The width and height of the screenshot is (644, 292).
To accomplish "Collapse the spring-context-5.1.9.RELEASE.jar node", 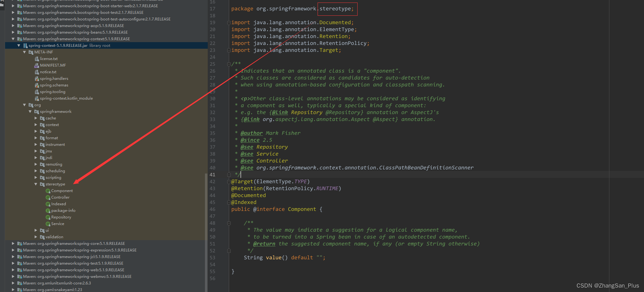I will [19, 46].
